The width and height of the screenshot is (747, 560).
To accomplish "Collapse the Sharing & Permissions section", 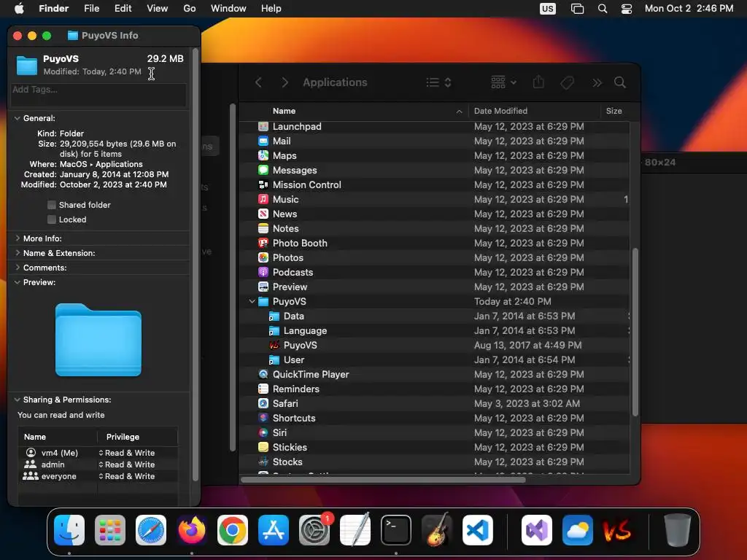I will (18, 400).
